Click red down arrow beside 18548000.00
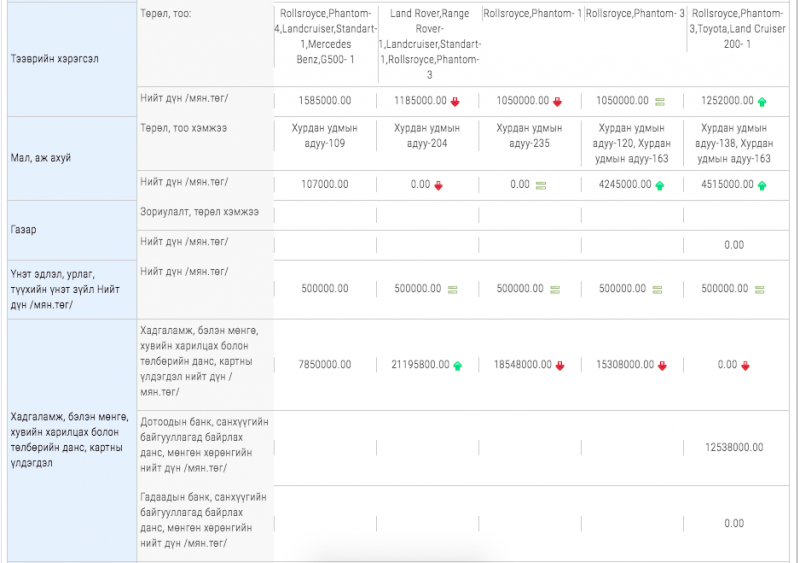 (x=560, y=365)
